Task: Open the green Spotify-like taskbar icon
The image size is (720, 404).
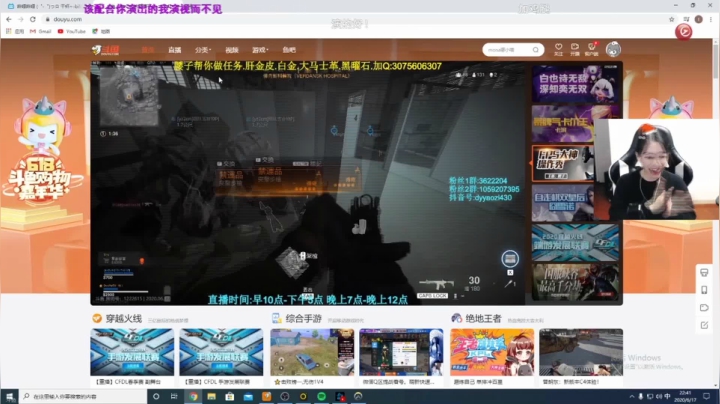Action: point(321,396)
